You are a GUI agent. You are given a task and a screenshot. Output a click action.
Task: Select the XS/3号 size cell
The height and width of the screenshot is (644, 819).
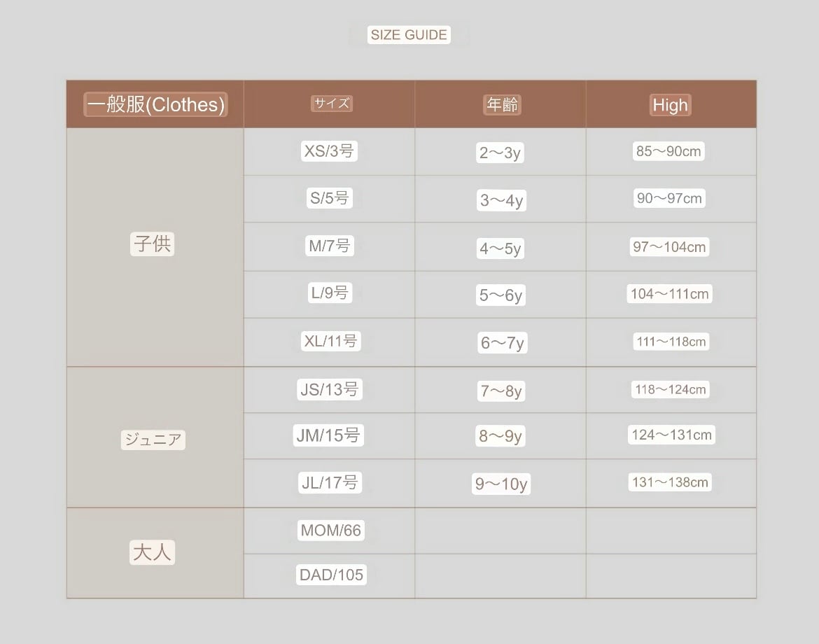[329, 151]
